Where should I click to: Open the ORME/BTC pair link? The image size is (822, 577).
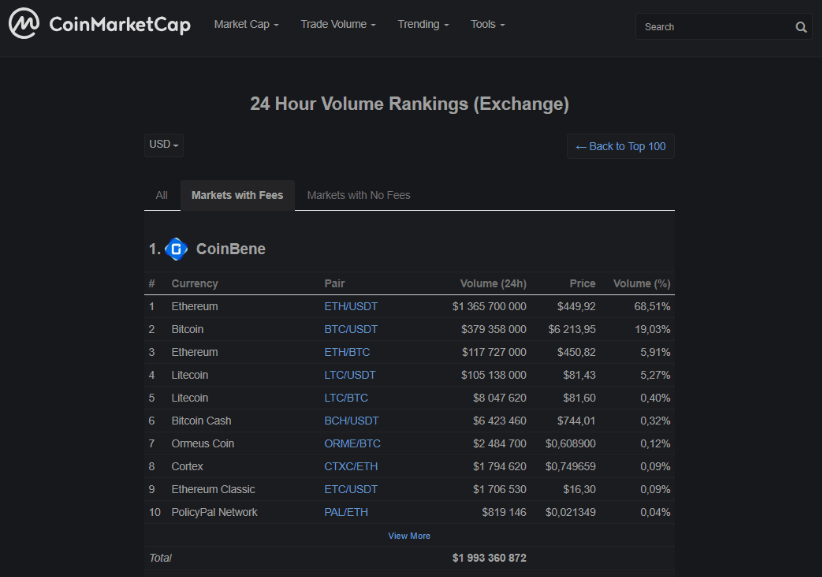[x=352, y=444]
